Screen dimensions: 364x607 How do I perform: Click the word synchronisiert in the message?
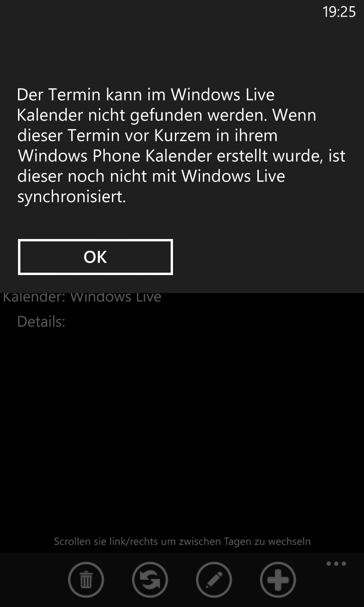click(x=72, y=197)
